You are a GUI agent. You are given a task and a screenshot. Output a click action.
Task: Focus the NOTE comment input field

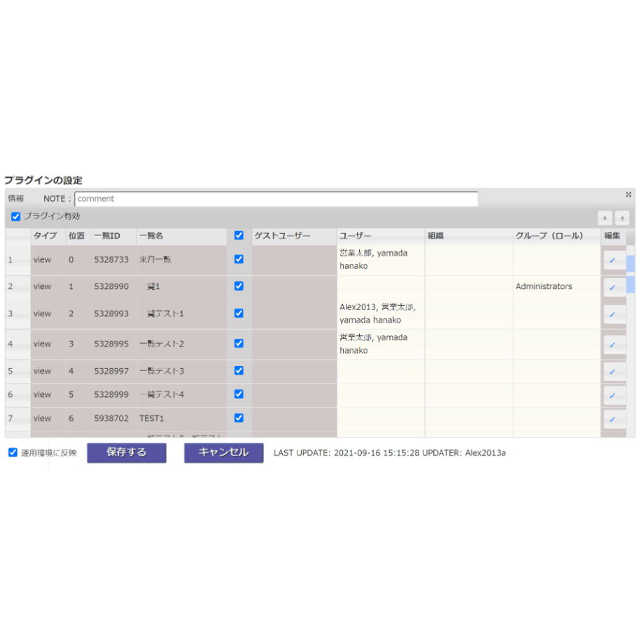pos(276,199)
